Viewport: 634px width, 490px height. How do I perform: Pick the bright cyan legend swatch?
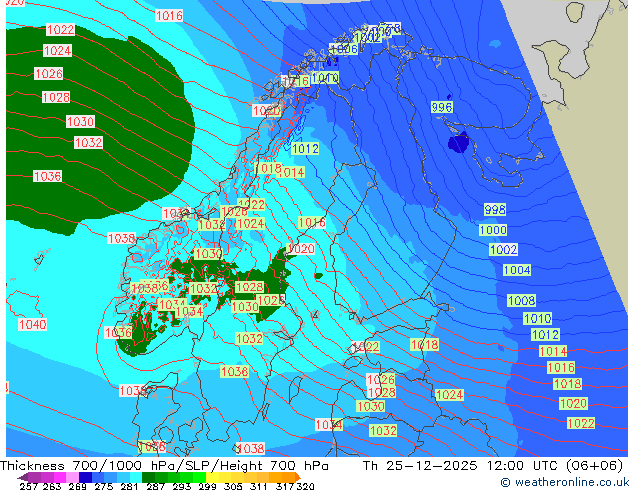click(x=136, y=477)
